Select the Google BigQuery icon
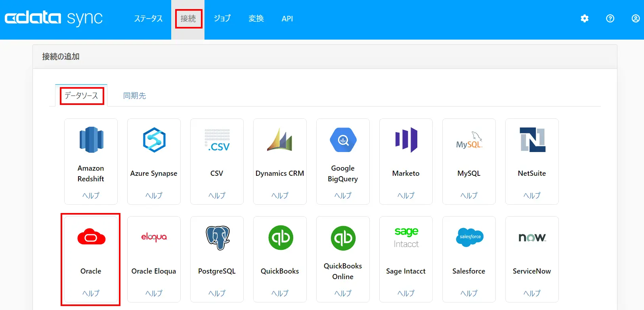 pos(343,140)
